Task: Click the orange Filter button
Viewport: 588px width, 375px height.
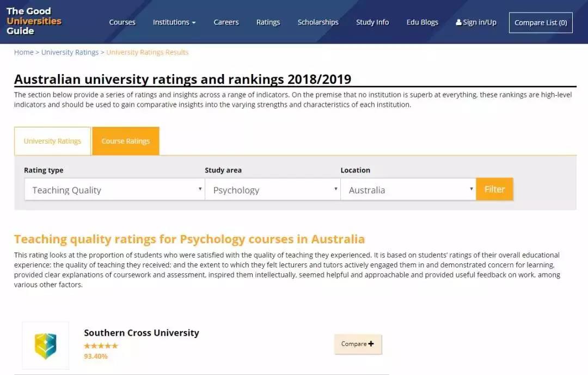Action: coord(494,189)
